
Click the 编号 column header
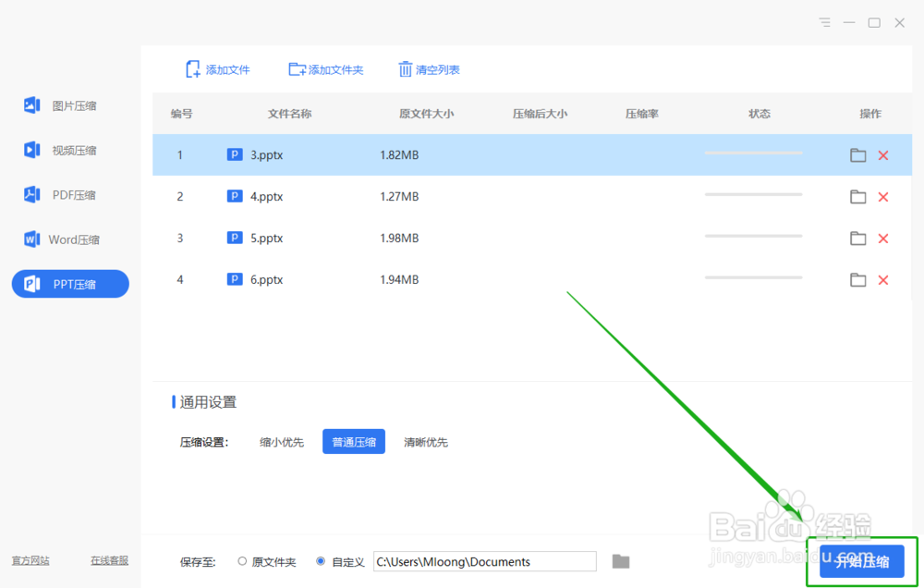(x=181, y=113)
